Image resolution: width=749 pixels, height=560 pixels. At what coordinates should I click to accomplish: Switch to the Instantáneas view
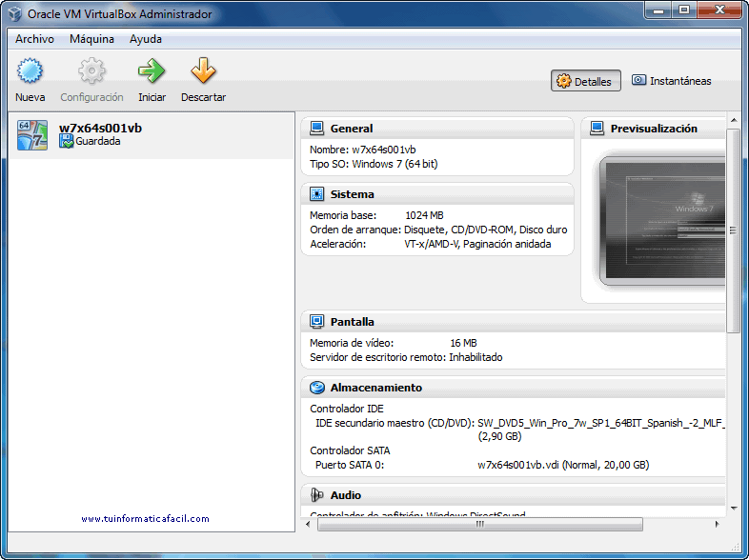pos(671,82)
